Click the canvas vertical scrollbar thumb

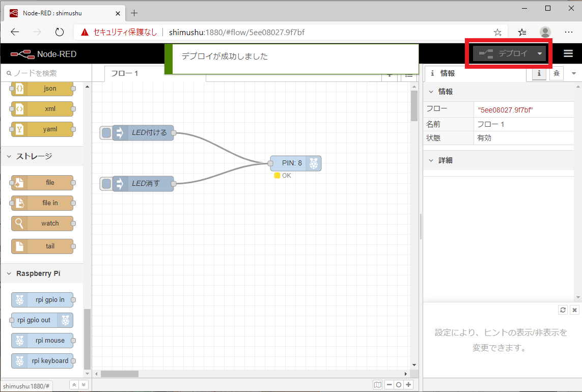tap(414, 106)
